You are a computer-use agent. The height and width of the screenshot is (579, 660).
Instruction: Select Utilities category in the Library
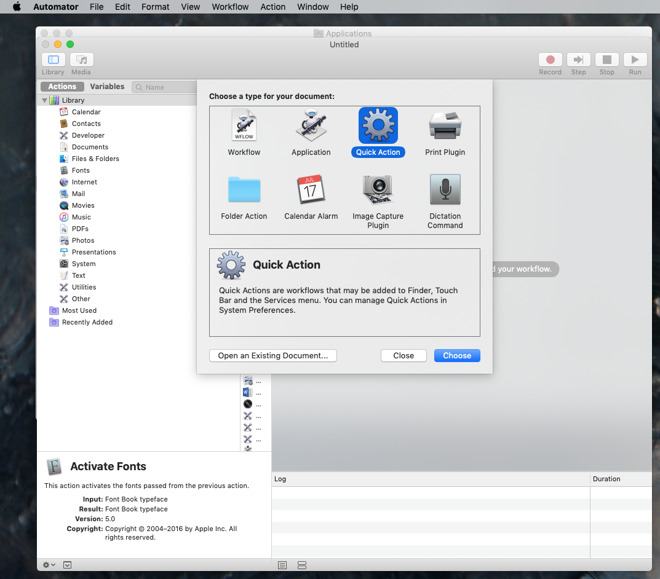point(83,287)
